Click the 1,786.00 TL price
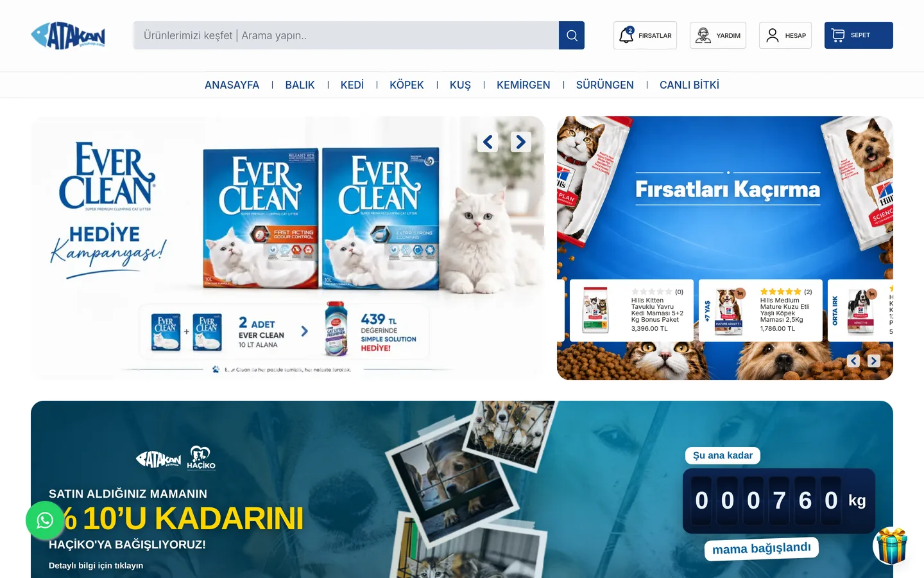The width and height of the screenshot is (924, 578). click(778, 329)
